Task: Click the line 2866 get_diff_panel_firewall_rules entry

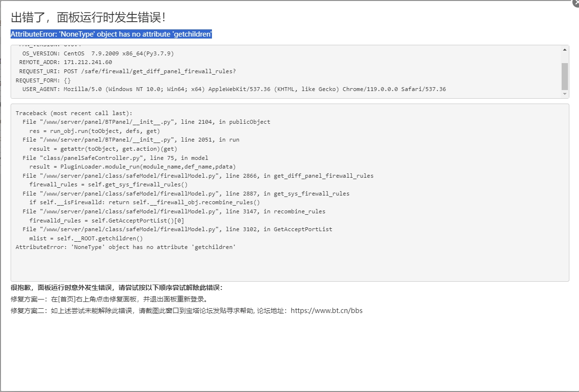Action: pyautogui.click(x=198, y=176)
